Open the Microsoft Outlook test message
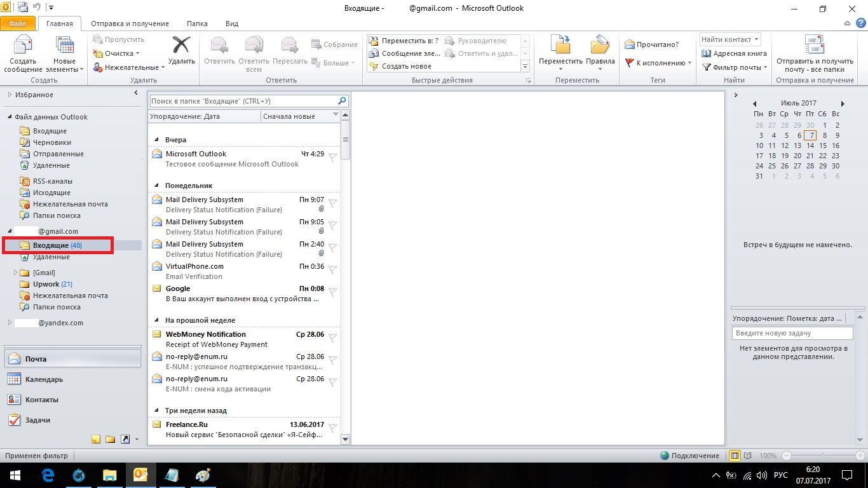The height and width of the screenshot is (488, 868). point(244,159)
